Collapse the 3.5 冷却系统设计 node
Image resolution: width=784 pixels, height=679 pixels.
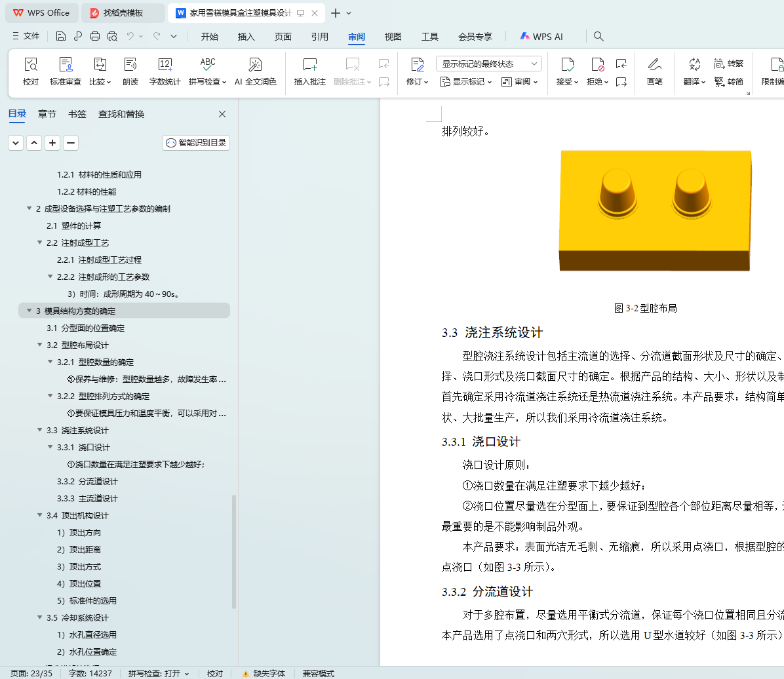39,617
